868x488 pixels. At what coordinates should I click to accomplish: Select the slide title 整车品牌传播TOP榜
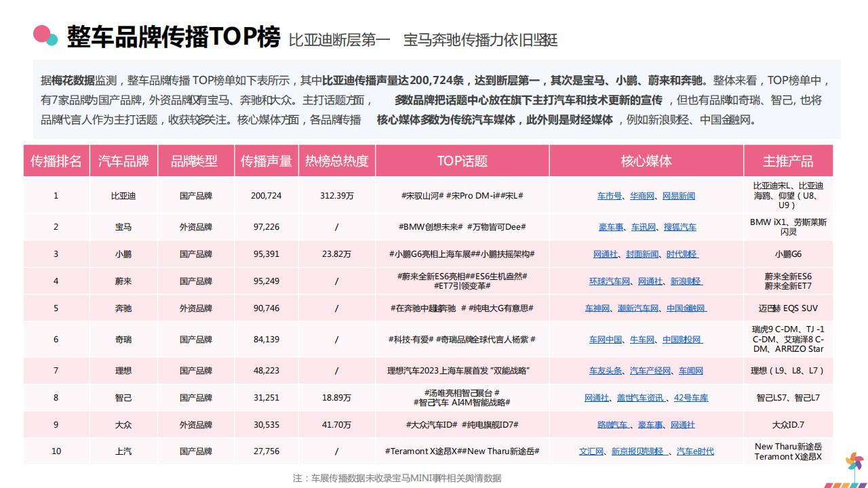[x=173, y=38]
